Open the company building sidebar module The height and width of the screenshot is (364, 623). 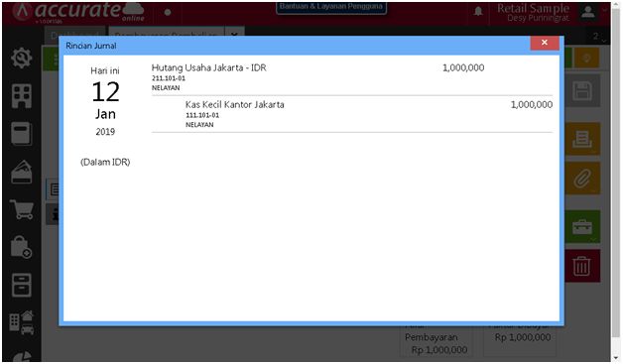click(22, 96)
